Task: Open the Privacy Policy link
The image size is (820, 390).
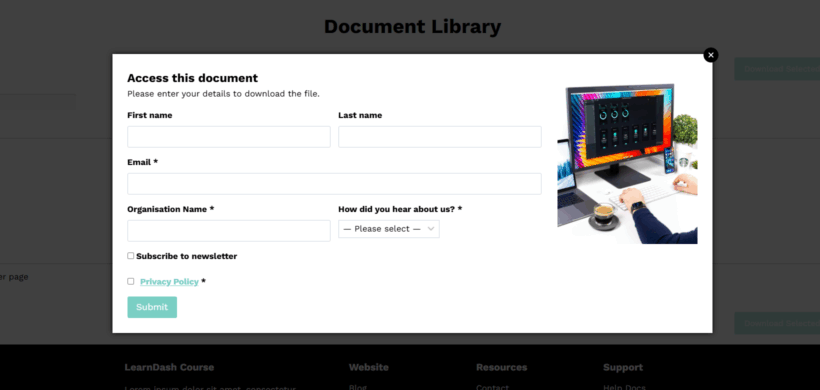Action: click(169, 282)
